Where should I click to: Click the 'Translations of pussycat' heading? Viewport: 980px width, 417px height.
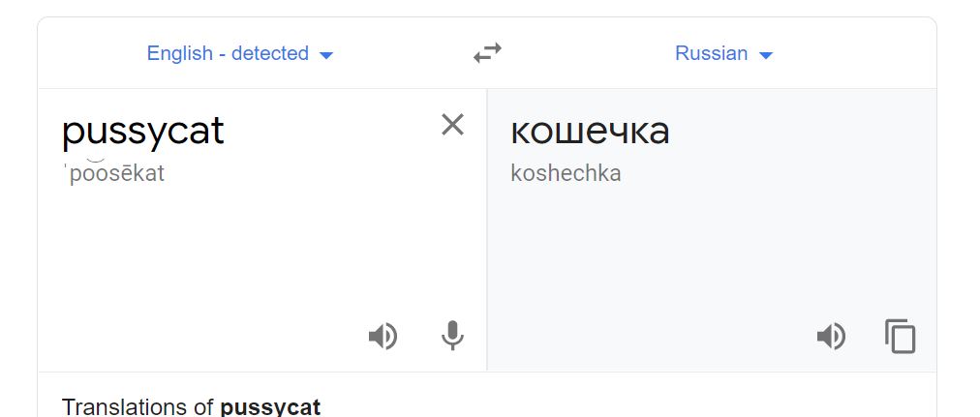coord(191,406)
